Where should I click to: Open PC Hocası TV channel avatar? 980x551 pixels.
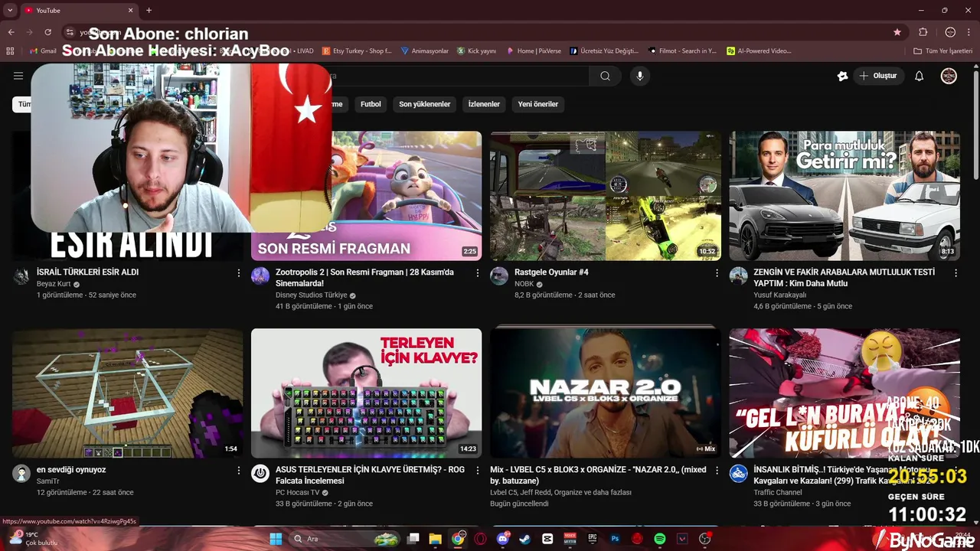pyautogui.click(x=260, y=473)
